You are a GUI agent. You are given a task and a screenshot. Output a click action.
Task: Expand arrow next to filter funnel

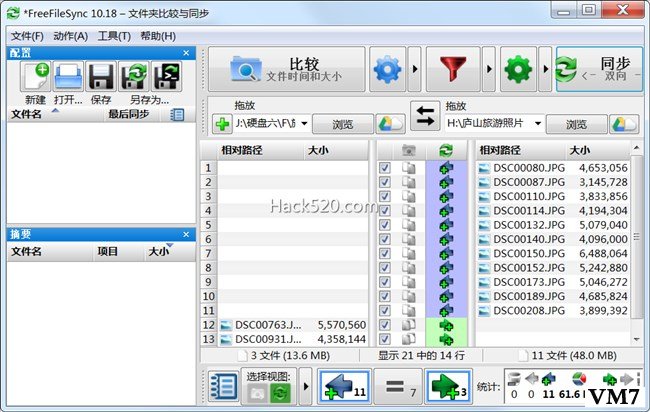click(489, 69)
